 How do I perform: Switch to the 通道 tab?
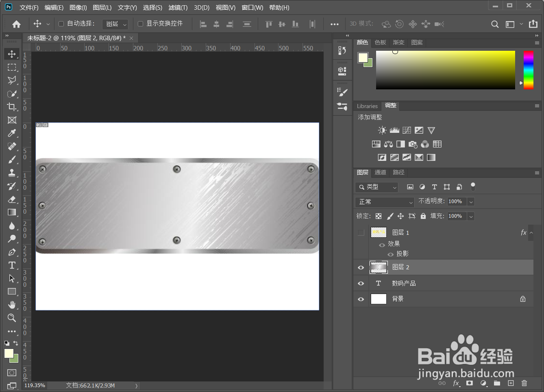381,173
